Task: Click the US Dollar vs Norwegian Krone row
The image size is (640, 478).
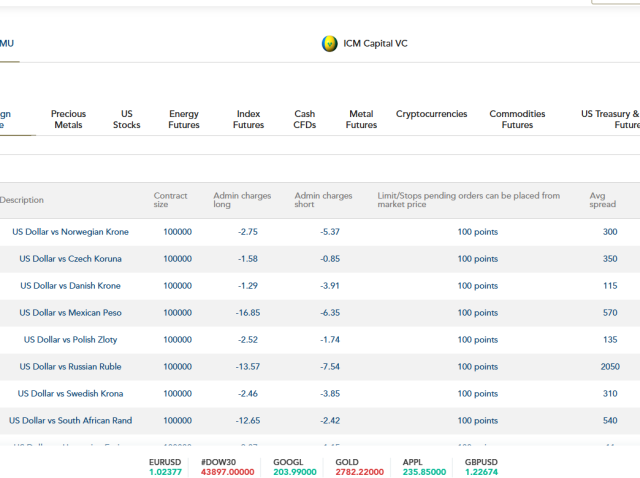Action: click(x=70, y=232)
